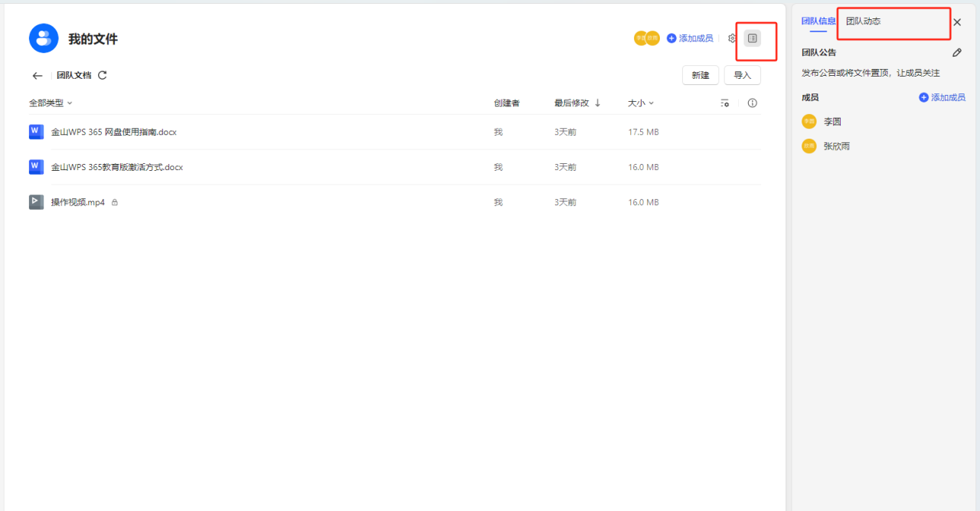
Task: Refresh the 团队文档 file list
Action: click(103, 75)
